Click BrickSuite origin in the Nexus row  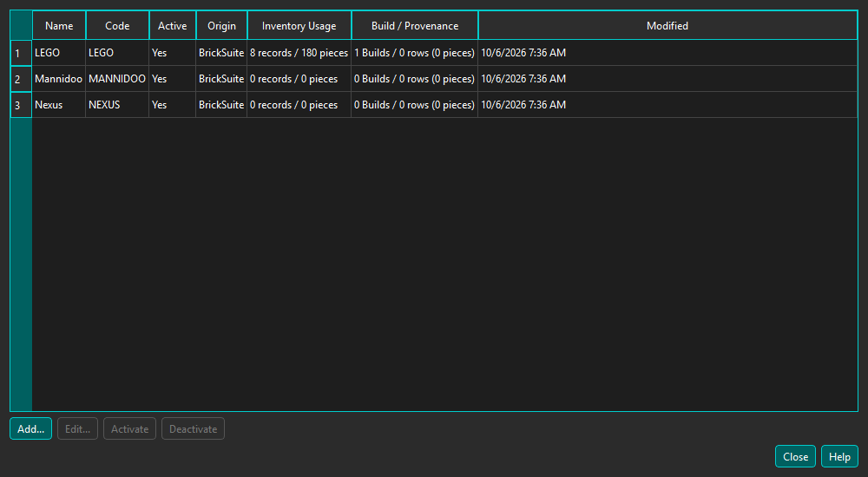pyautogui.click(x=221, y=105)
